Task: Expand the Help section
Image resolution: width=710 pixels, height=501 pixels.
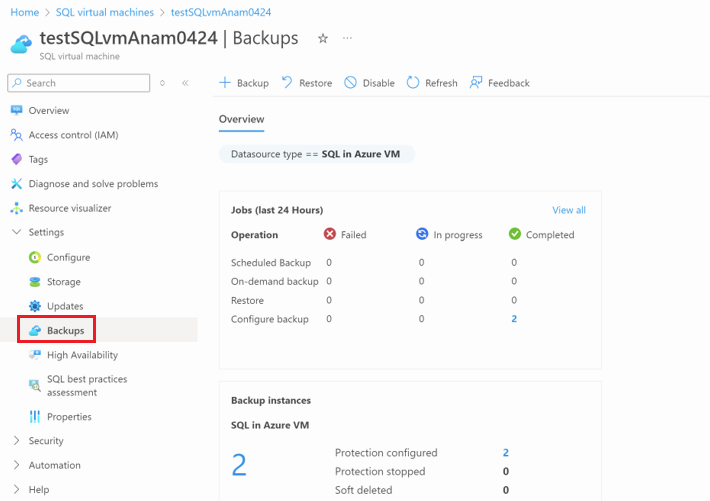Action: 16,490
